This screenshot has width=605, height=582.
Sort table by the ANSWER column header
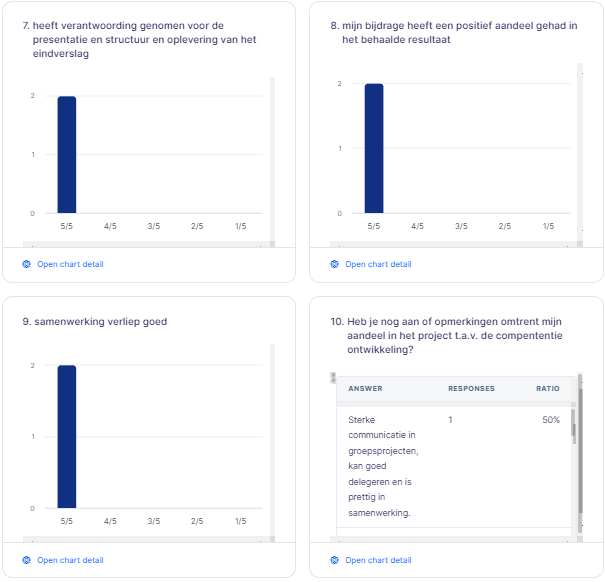click(x=363, y=389)
